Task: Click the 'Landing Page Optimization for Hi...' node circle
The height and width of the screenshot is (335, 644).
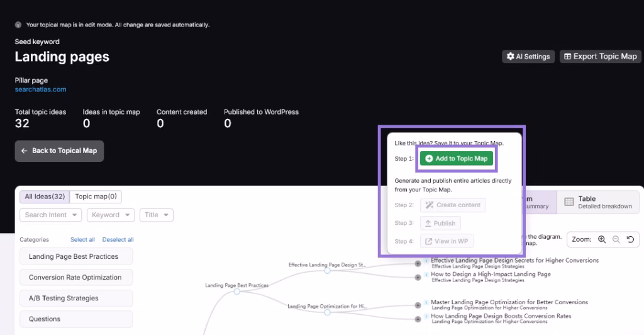Action: pos(327,312)
